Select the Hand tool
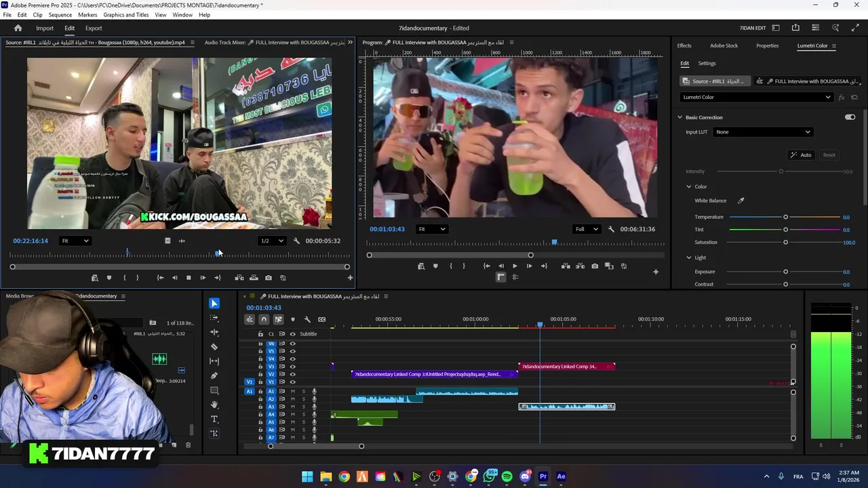The height and width of the screenshot is (488, 868). pos(214,405)
